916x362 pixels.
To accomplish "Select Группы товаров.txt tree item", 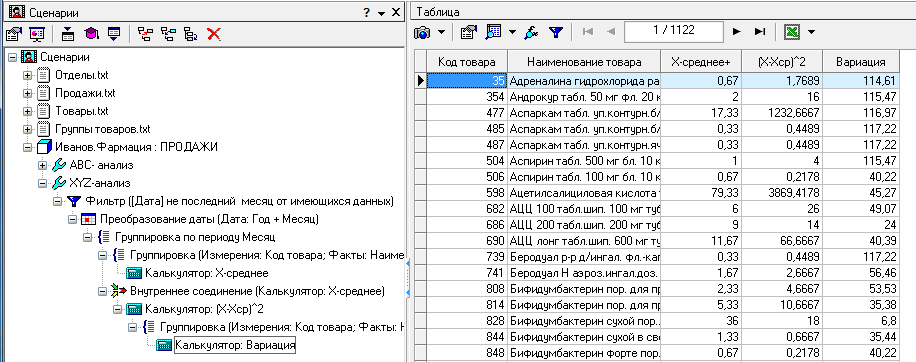I will (103, 129).
